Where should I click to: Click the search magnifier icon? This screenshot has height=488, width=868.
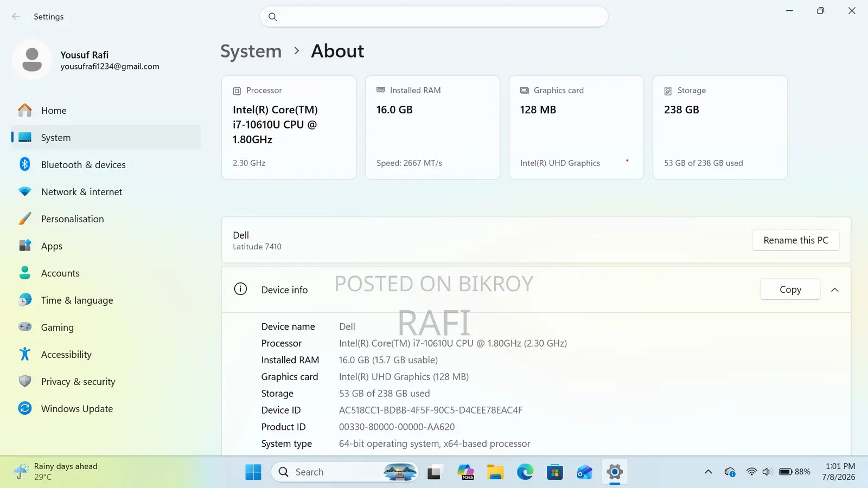tap(273, 17)
